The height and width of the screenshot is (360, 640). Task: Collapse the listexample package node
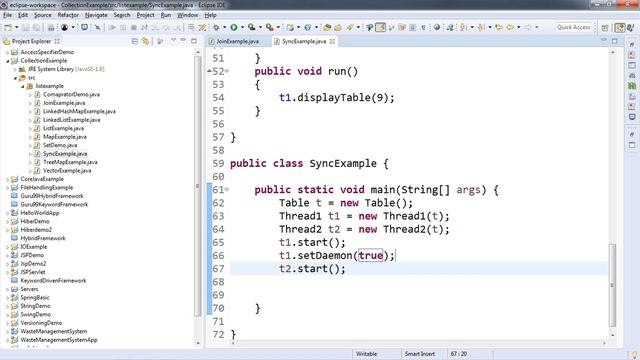[x=23, y=86]
